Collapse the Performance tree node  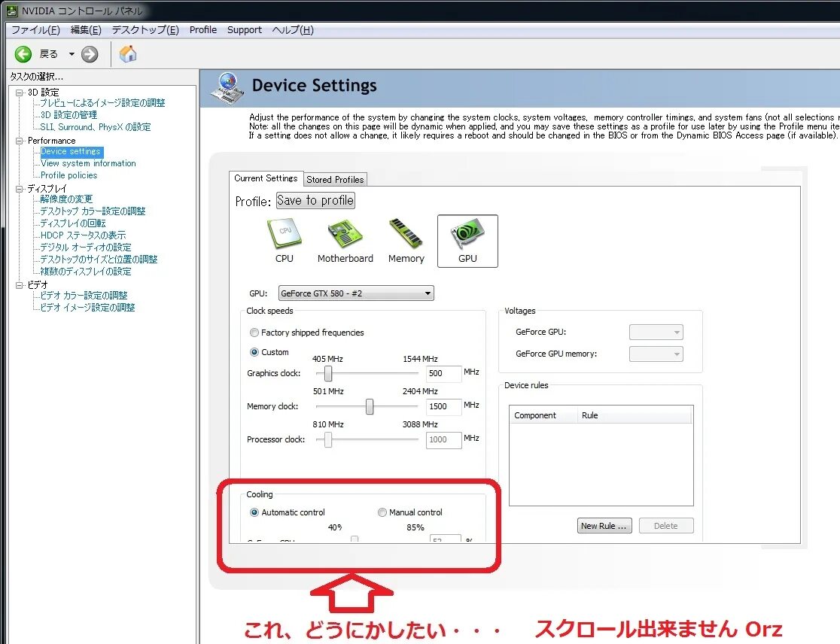tap(20, 141)
